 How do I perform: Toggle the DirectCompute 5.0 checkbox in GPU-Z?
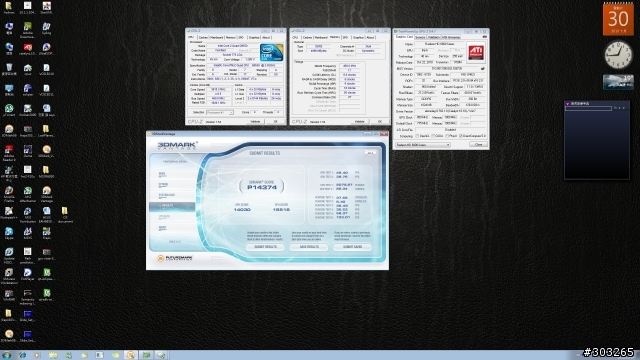pos(461,136)
